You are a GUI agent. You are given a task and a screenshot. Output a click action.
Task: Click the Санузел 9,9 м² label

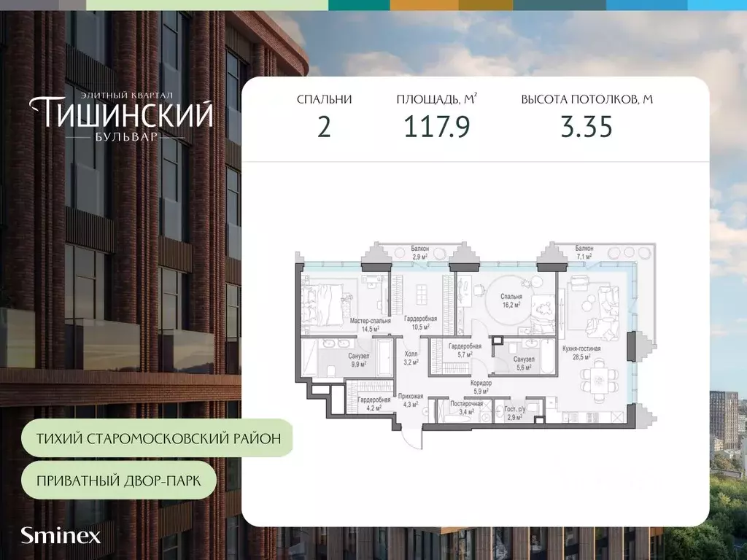[x=359, y=360]
